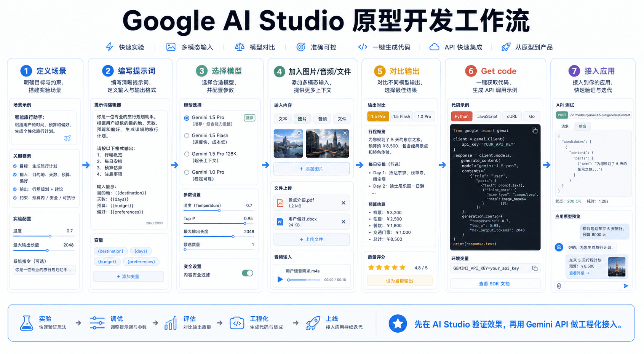Open the JavaScript code tab
Screen dimensions: 644x354
coord(487,116)
